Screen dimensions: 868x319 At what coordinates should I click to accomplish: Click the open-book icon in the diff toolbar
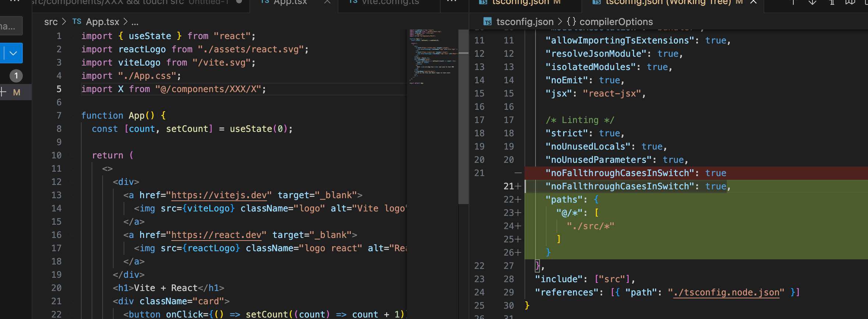(x=850, y=2)
